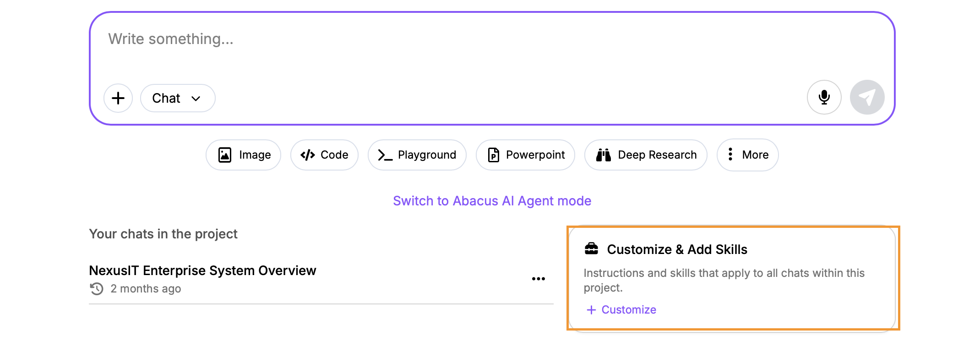
Task: Pick the Powerpoint shortcut
Action: click(x=525, y=155)
